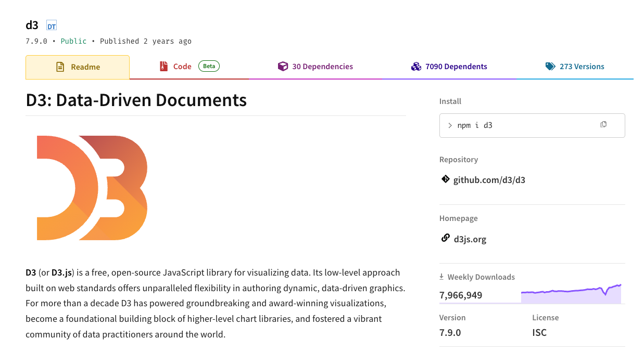Click the weekly downloads sparkline chart

[x=571, y=295]
